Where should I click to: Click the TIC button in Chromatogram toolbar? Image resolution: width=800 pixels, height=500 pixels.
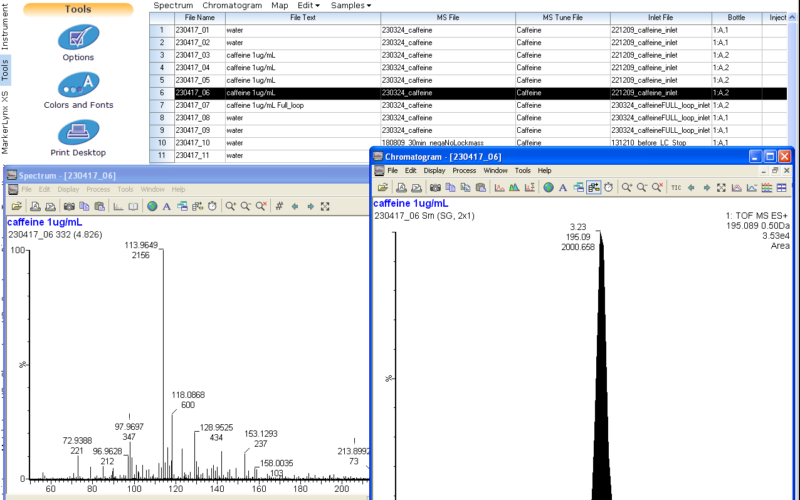pos(676,187)
